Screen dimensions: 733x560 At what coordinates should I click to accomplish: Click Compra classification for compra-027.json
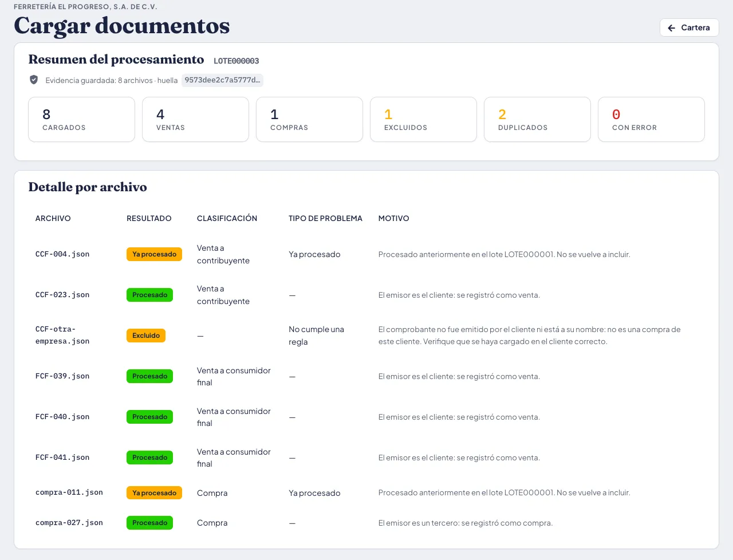pyautogui.click(x=212, y=523)
